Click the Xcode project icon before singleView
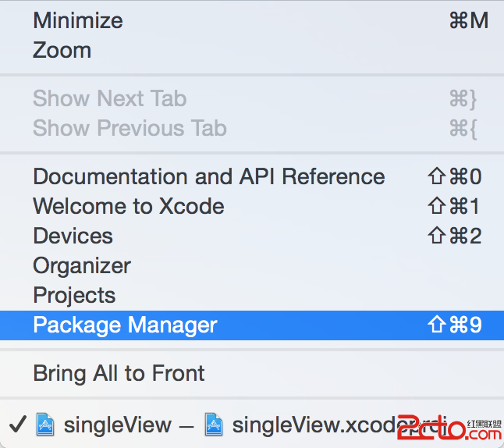504x448 pixels. click(45, 425)
